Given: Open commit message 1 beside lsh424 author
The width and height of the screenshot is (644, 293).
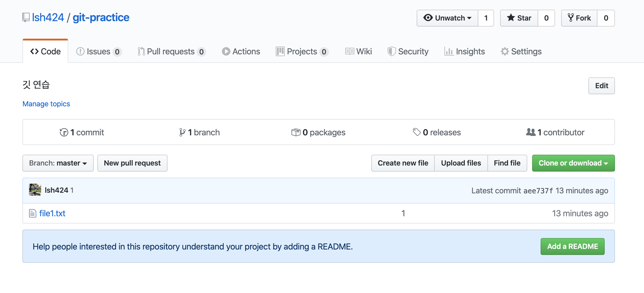Looking at the screenshot, I should click(x=72, y=190).
